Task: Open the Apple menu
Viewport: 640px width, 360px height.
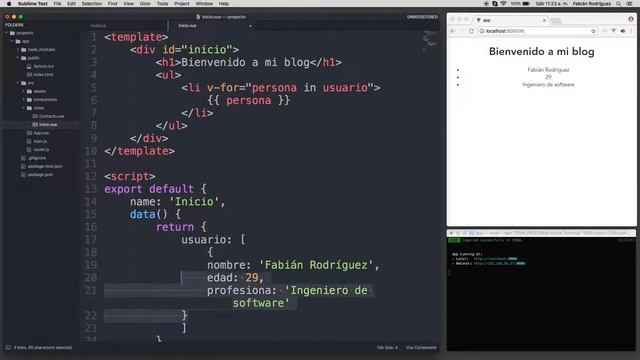Action: coord(9,4)
